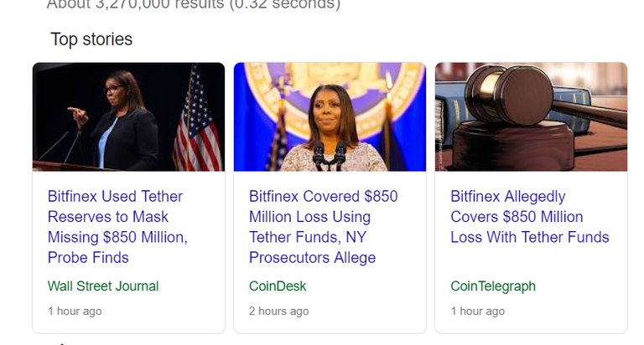The height and width of the screenshot is (345, 644).
Task: Click the 'Top stories' heading
Action: pos(91,39)
